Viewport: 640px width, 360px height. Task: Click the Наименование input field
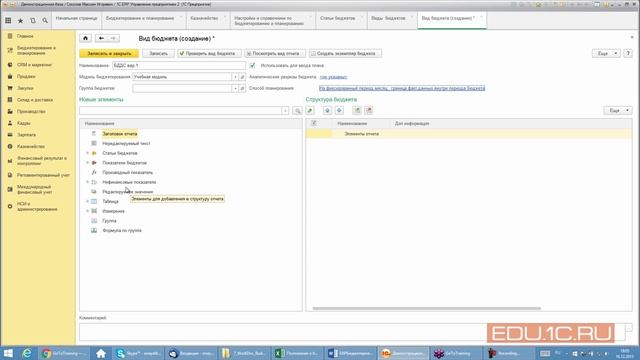(179, 65)
